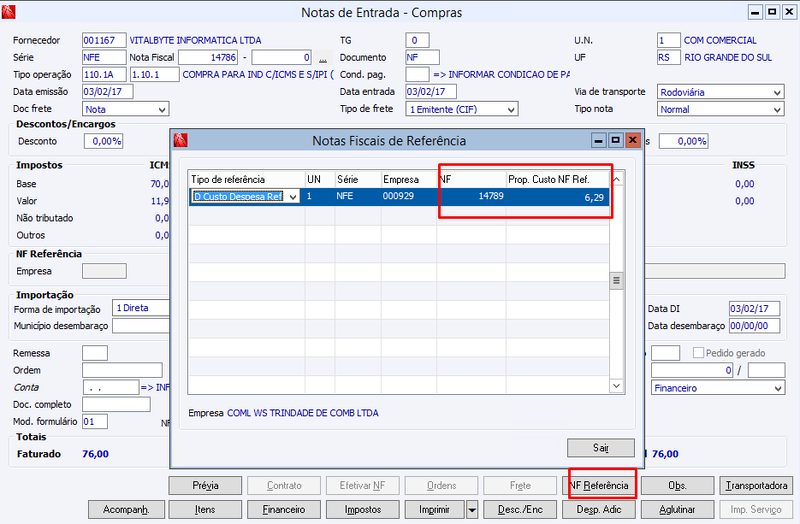The height and width of the screenshot is (524, 800).
Task: Click the Acompanh. button
Action: coord(126,510)
